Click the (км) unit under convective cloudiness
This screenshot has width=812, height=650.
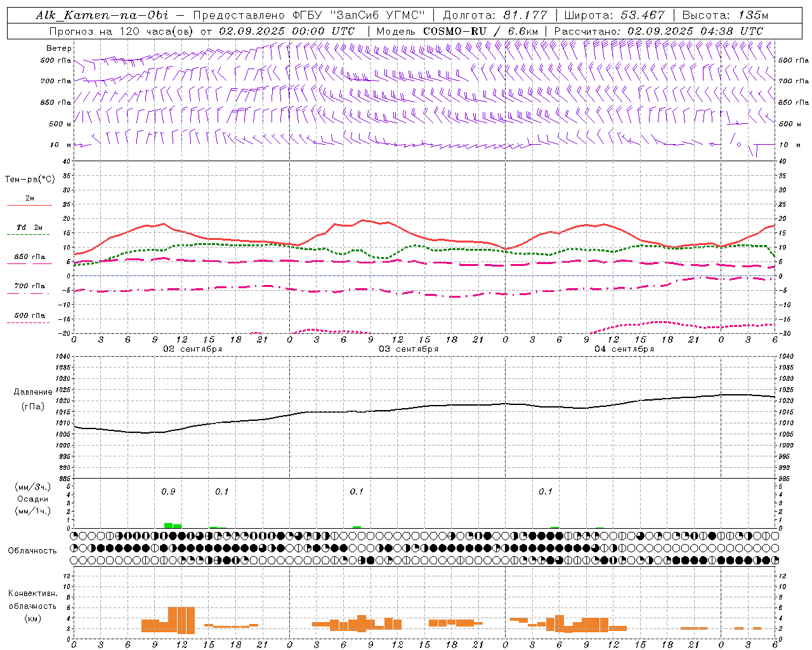point(32,618)
